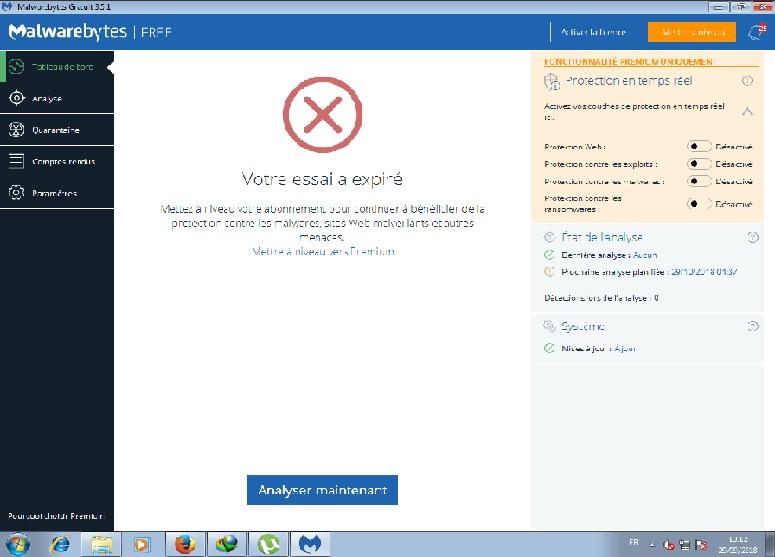Toggle Protection contre les ransomwares switch
Image resolution: width=775 pixels, height=557 pixels.
point(699,203)
